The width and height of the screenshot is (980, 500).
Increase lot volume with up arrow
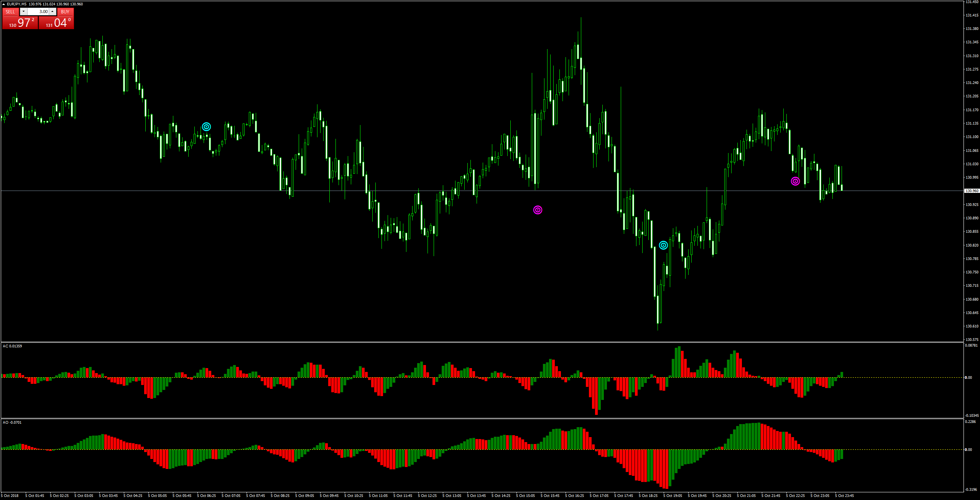53,12
